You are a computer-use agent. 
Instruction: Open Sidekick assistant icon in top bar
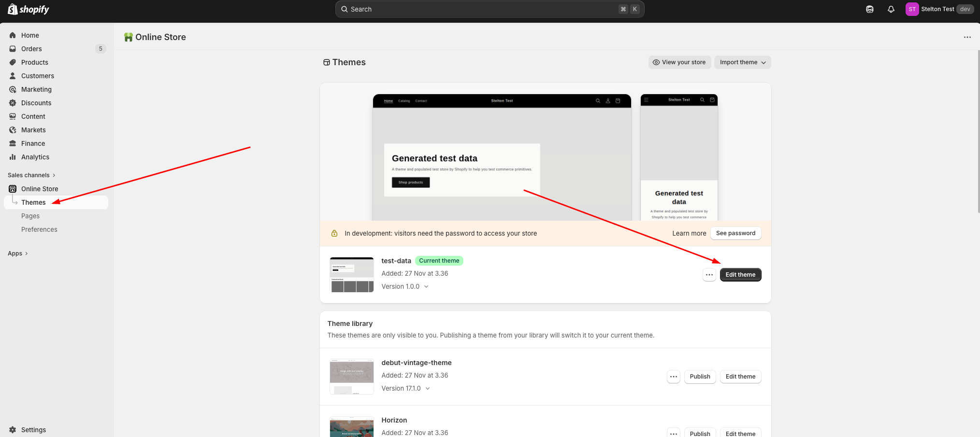tap(869, 9)
